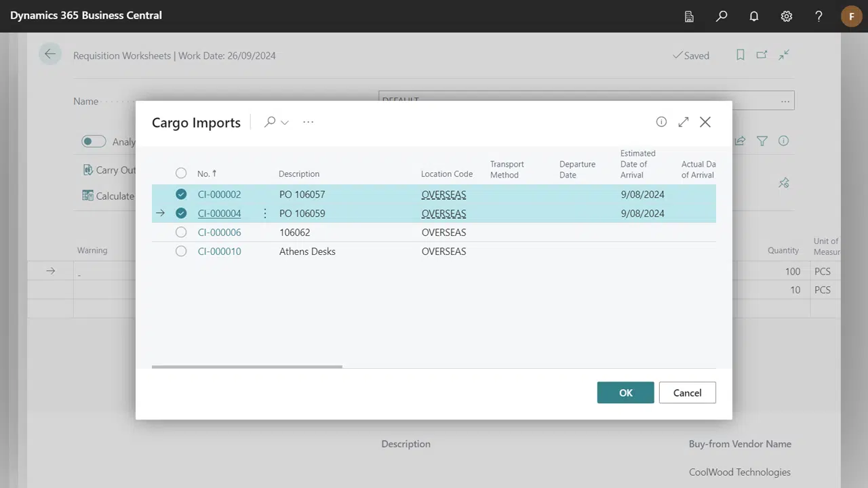Click the Help question mark icon

pos(818,16)
